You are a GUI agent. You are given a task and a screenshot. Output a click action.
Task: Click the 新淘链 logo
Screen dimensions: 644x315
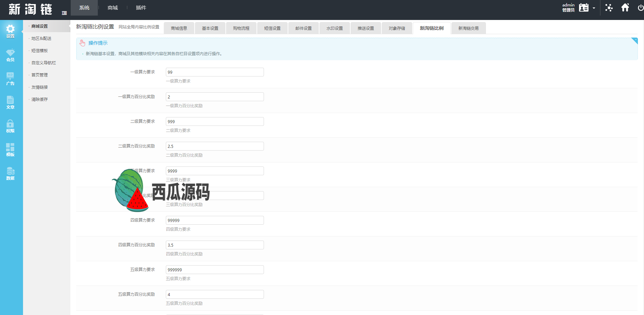coord(30,9)
